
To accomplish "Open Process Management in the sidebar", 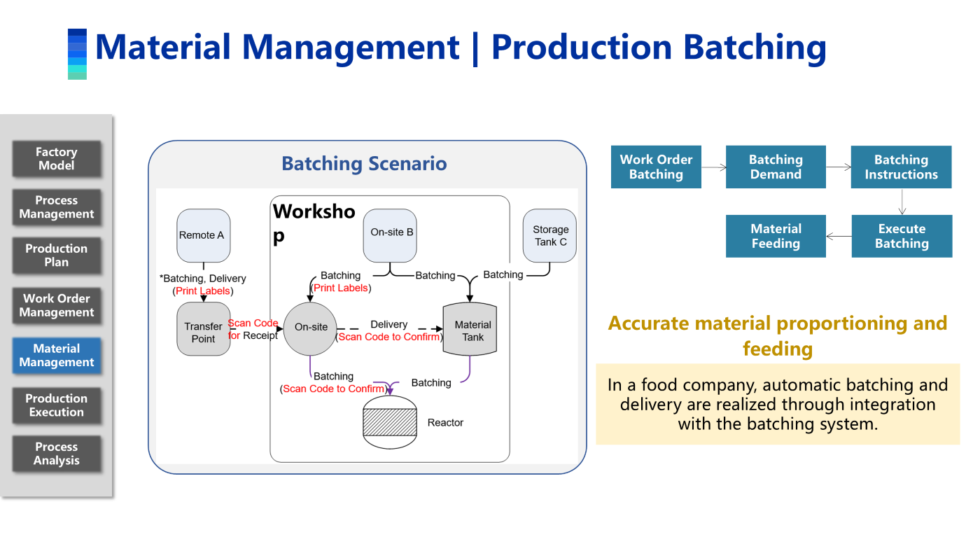I will pyautogui.click(x=57, y=207).
